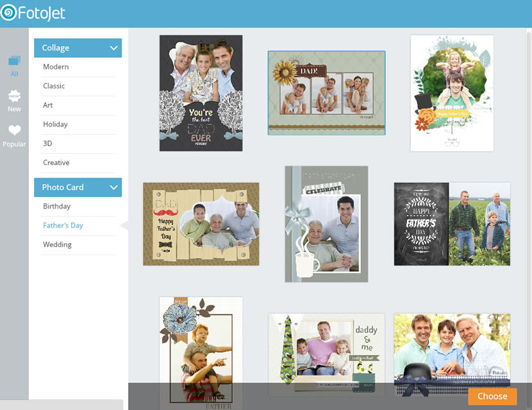Open the Holiday collage category
This screenshot has width=532, height=410.
tap(55, 124)
